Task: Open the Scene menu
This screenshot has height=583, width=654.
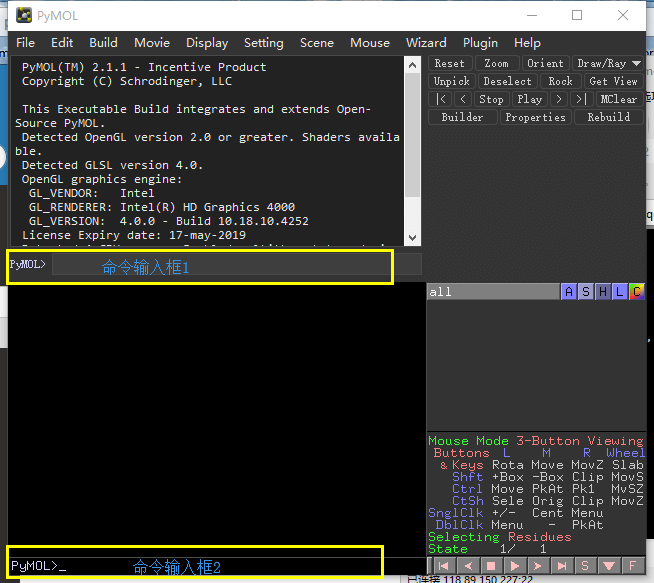Action: pyautogui.click(x=317, y=43)
